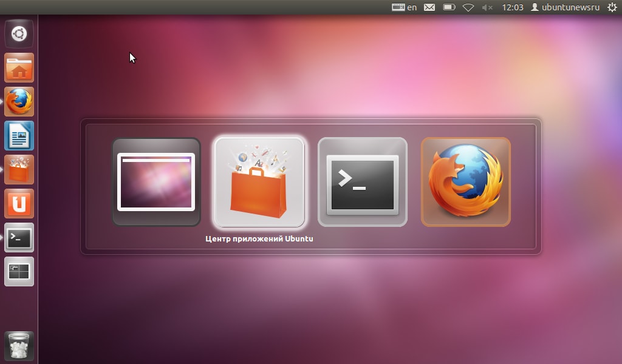Open the Workspace Switcher in the launcher
The image size is (622, 364).
pos(19,272)
